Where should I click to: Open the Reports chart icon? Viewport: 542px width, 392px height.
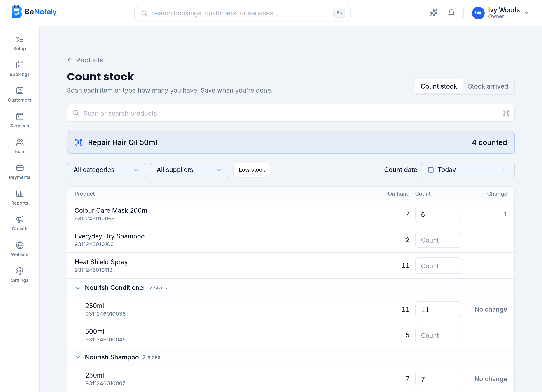tap(20, 194)
